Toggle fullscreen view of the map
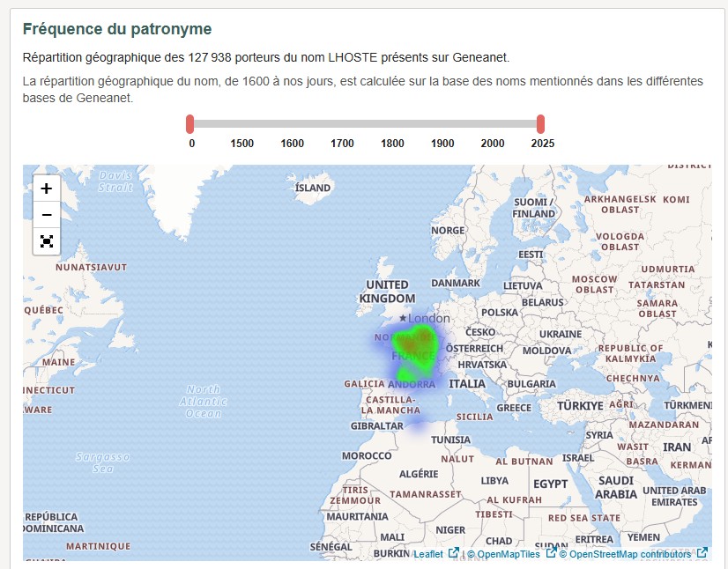Screen dimensions: 728x569 click(45, 241)
